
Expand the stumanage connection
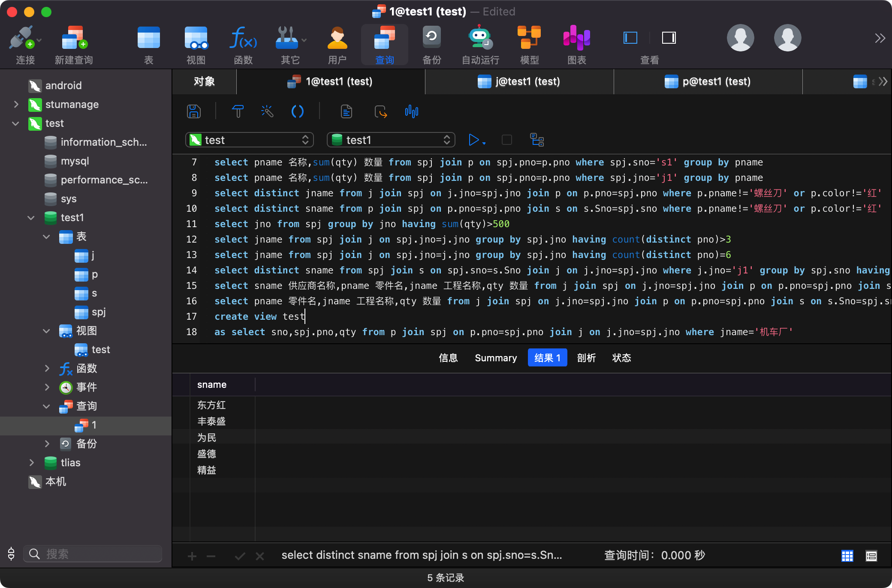click(x=16, y=104)
